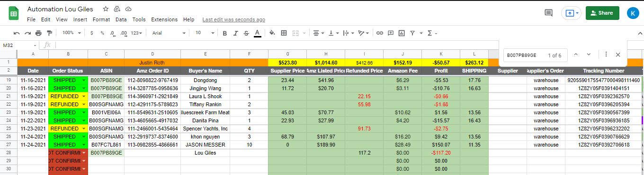Viewport: 644px width, 175px height.
Task: Open text rotation dropdown
Action: [363, 33]
